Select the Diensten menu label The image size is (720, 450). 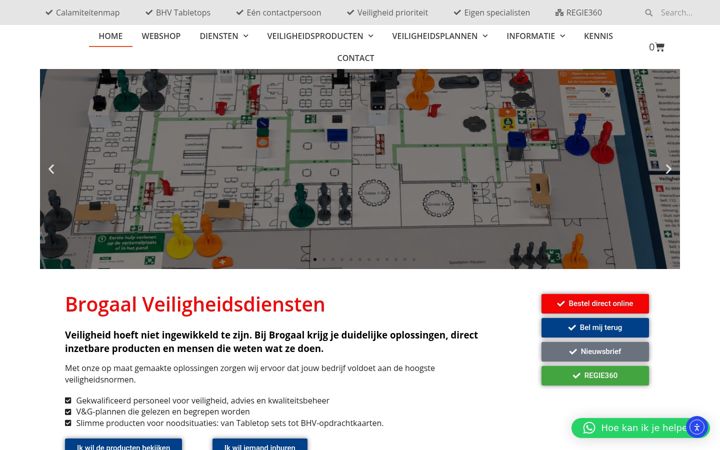click(219, 36)
